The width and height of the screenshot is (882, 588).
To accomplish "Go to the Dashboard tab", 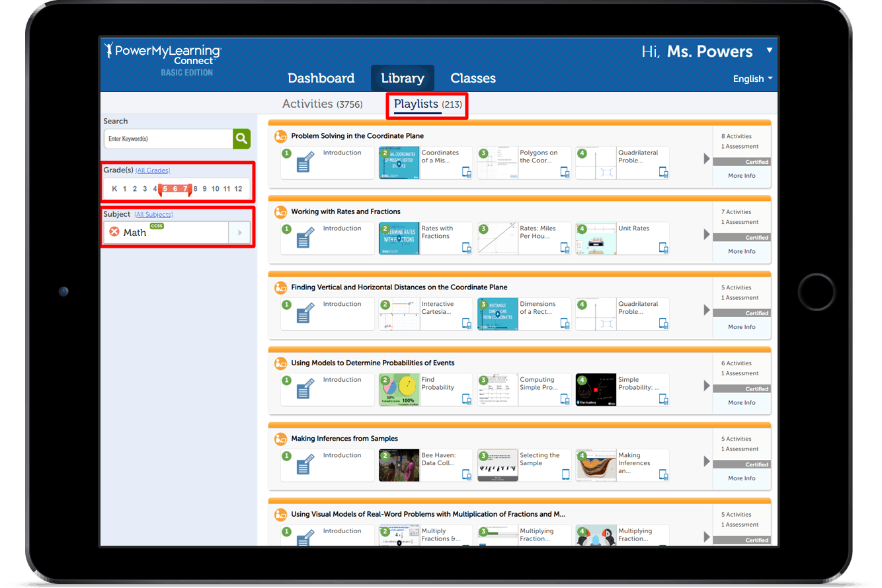I will click(321, 78).
